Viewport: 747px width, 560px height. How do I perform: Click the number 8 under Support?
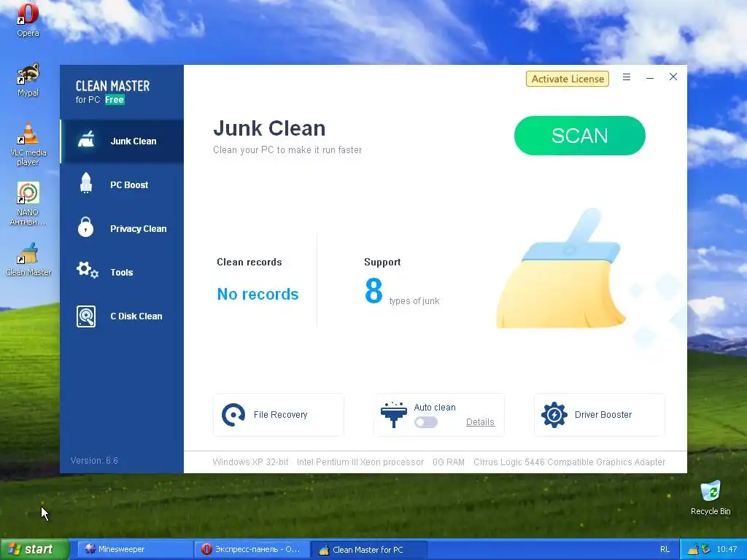click(373, 290)
